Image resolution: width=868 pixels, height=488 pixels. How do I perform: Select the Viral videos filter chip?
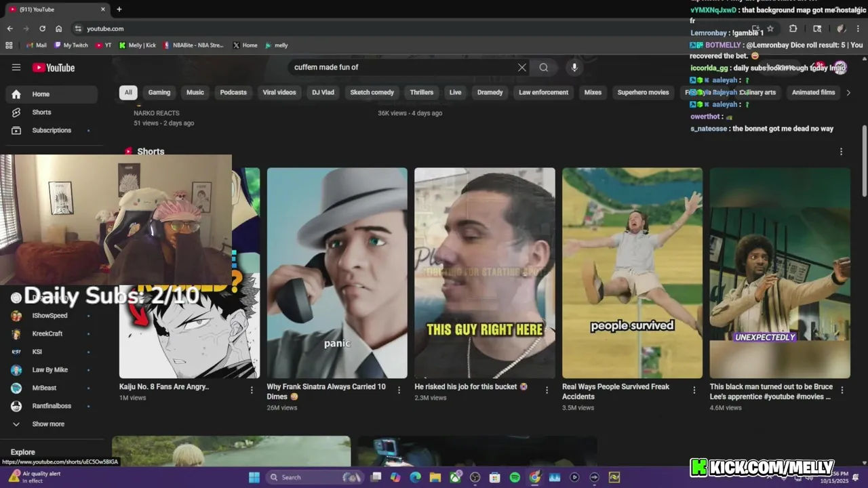(x=279, y=92)
